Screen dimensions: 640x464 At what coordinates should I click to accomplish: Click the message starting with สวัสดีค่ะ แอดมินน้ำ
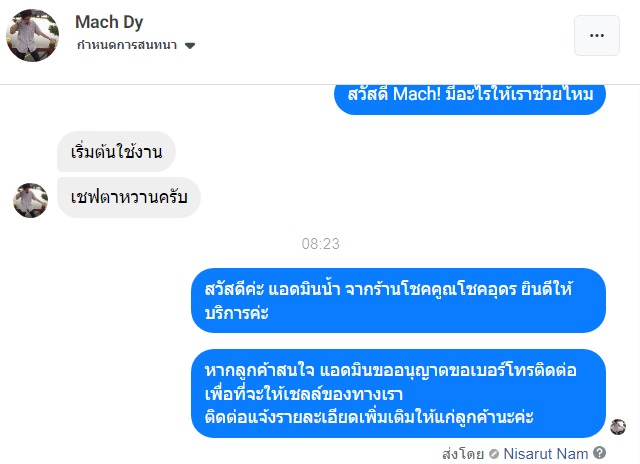[x=398, y=300]
